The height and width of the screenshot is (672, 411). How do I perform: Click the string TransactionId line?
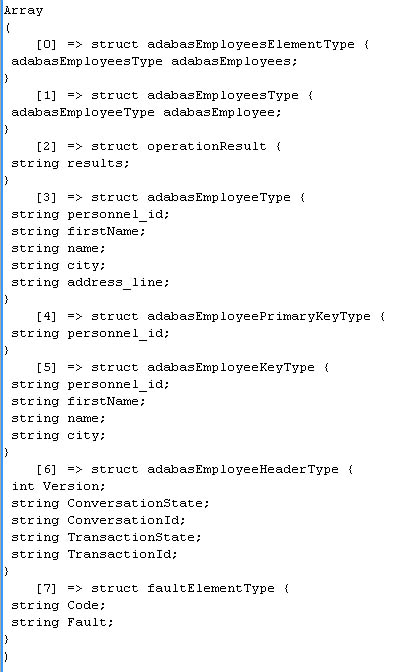coord(94,555)
